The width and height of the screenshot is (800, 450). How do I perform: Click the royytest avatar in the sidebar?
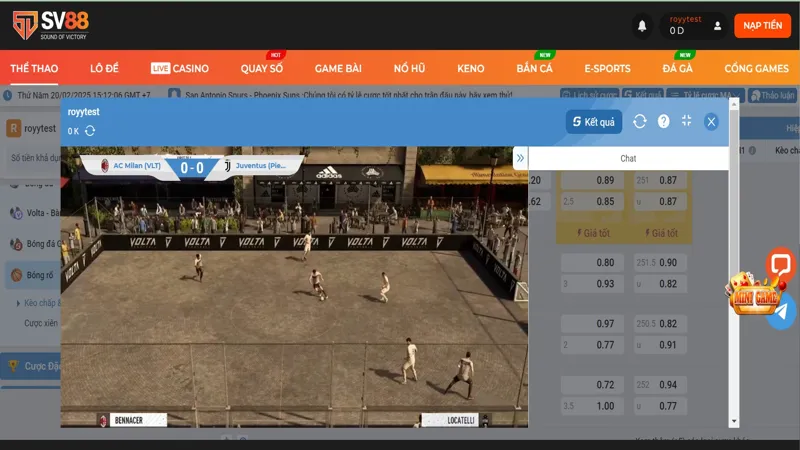13,129
